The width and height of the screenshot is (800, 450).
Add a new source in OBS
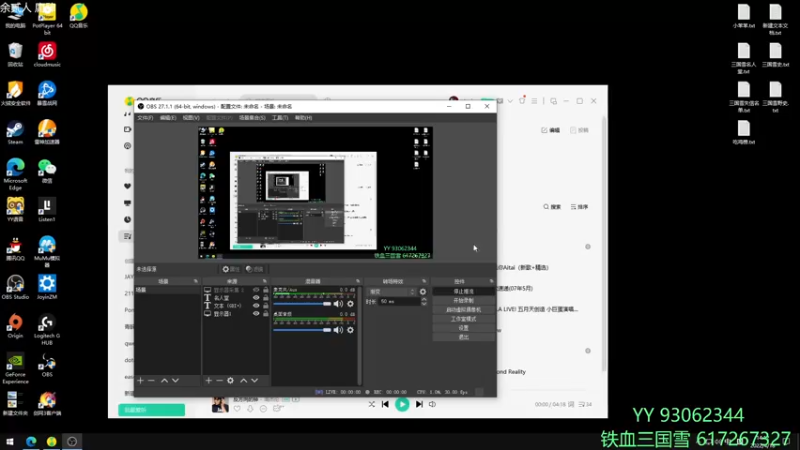pyautogui.click(x=208, y=381)
